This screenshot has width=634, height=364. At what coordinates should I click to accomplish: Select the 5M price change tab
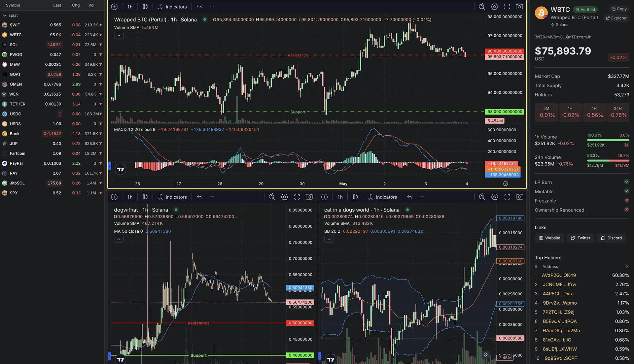[x=546, y=112]
